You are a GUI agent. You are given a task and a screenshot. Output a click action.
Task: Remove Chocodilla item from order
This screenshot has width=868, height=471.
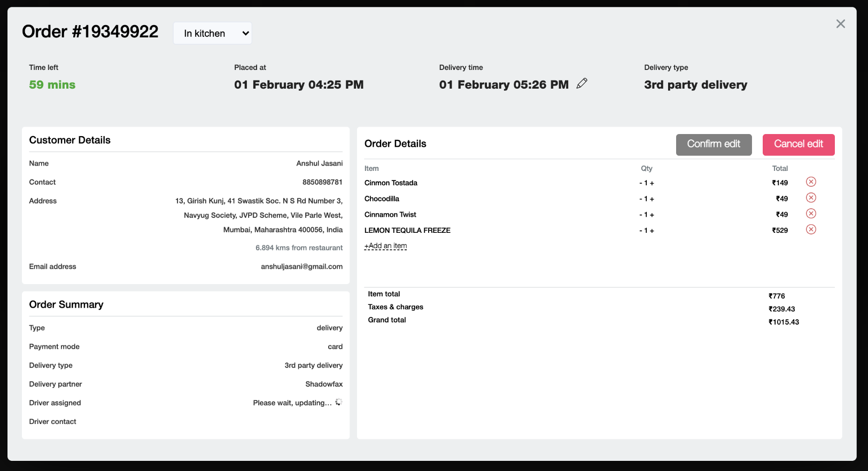click(x=811, y=198)
